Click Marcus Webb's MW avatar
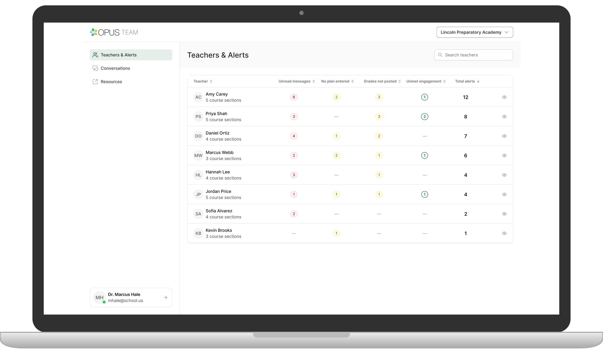Image resolution: width=603 pixels, height=364 pixels. click(198, 155)
